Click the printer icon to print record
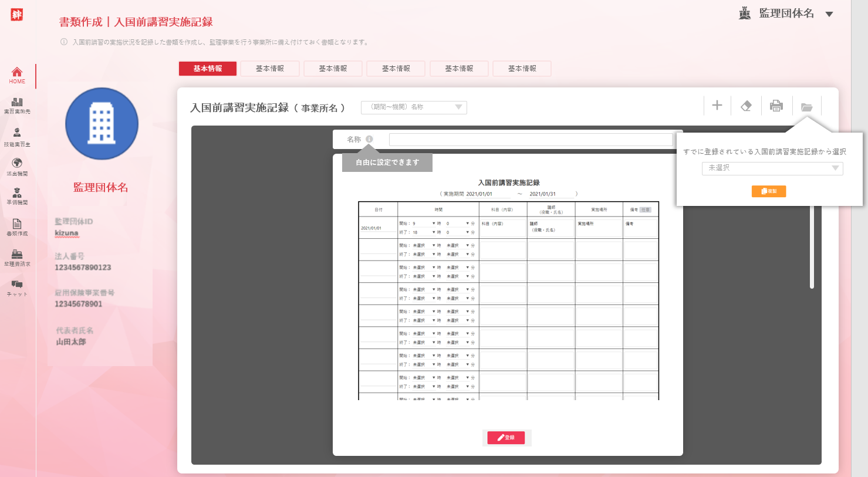Image resolution: width=868 pixels, height=477 pixels. (x=776, y=106)
